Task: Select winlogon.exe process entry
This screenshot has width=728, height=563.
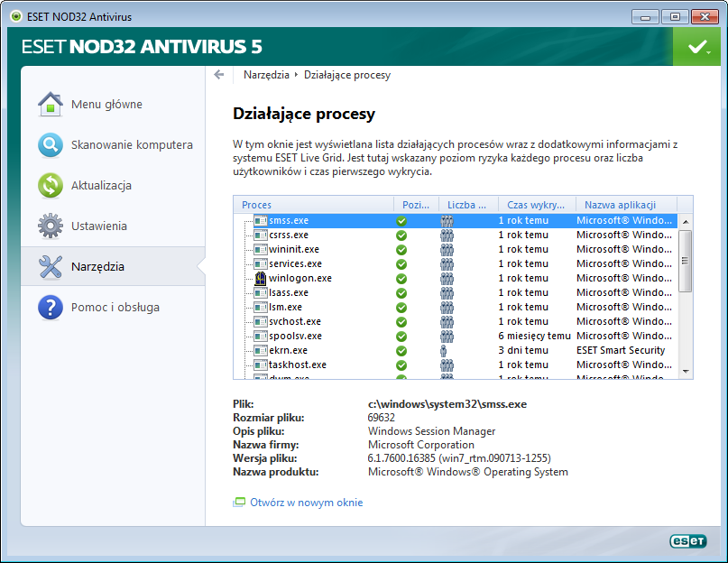Action: click(x=456, y=278)
